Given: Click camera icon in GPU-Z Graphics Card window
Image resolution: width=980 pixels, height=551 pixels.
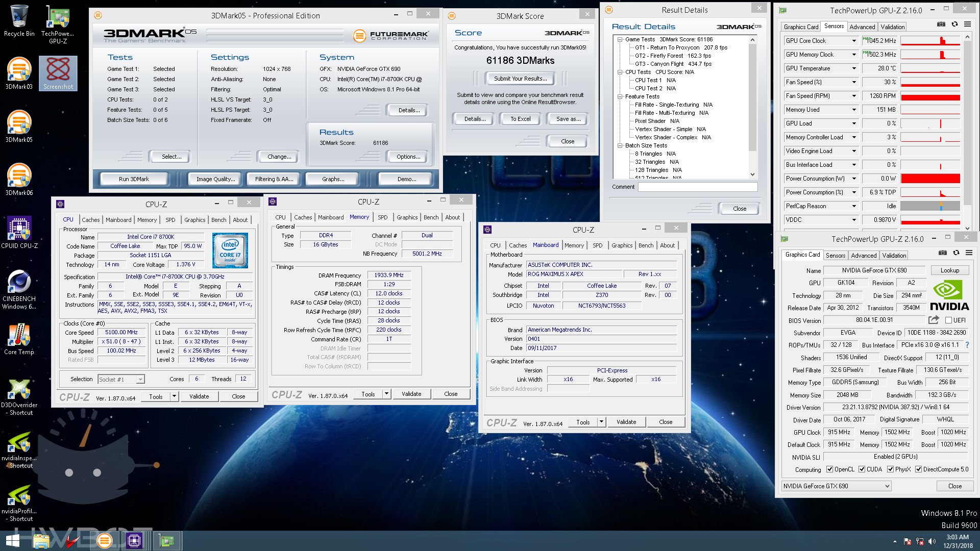Looking at the screenshot, I should [x=943, y=253].
